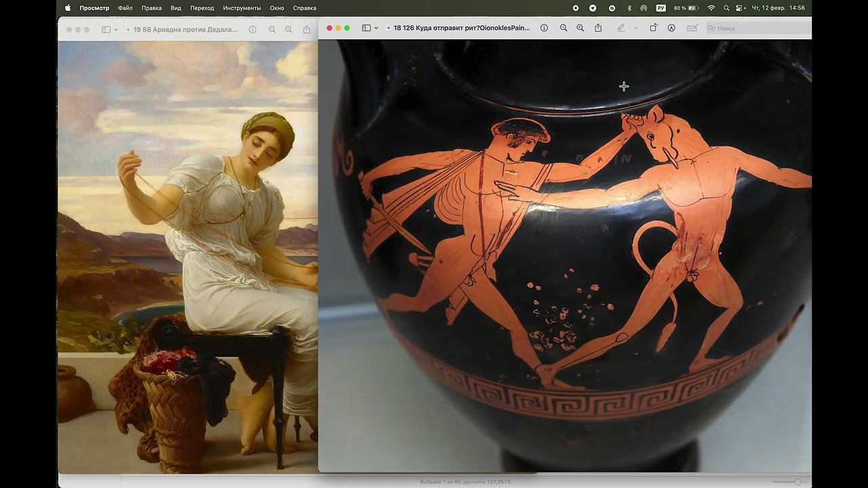Open Spotlight search
Image resolution: width=868 pixels, height=488 pixels.
tap(726, 8)
